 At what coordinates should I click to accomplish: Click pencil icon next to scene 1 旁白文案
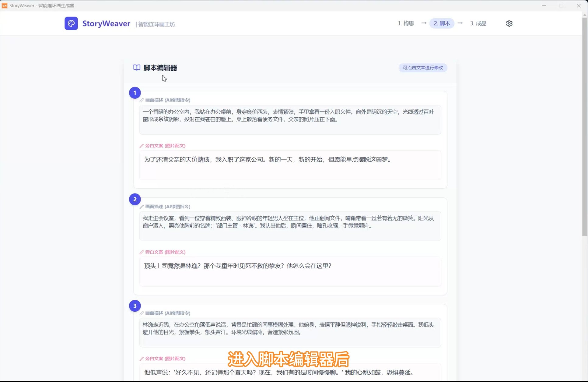(142, 146)
